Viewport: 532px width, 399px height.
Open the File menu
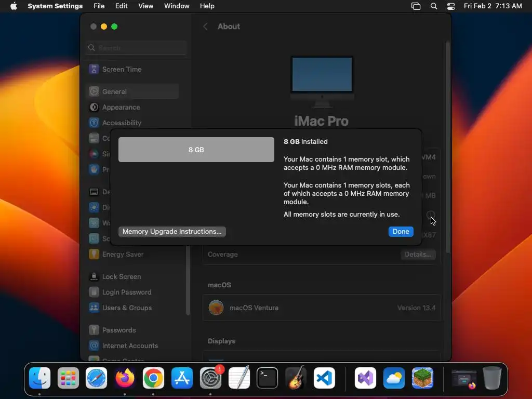coord(99,6)
